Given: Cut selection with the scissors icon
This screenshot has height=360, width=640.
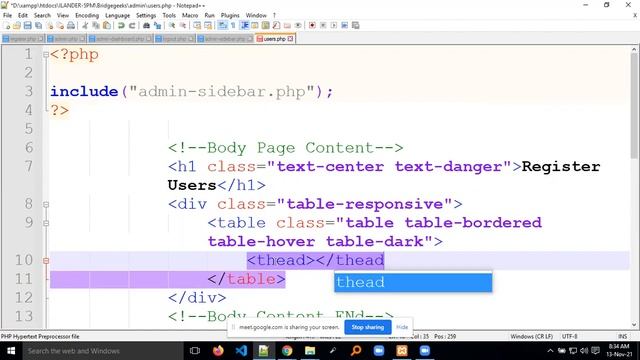Looking at the screenshot, I should tap(85, 25).
